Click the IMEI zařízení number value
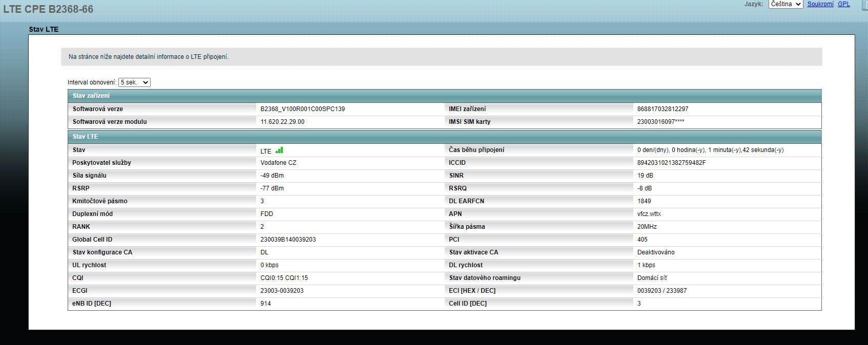The height and width of the screenshot is (345, 868). [663, 109]
